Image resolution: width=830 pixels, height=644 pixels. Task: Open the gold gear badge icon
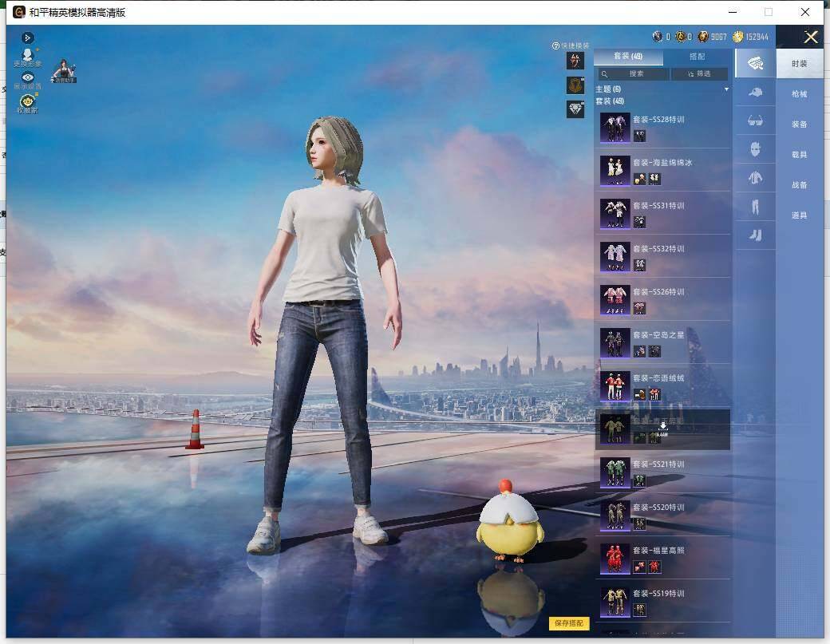click(x=27, y=101)
